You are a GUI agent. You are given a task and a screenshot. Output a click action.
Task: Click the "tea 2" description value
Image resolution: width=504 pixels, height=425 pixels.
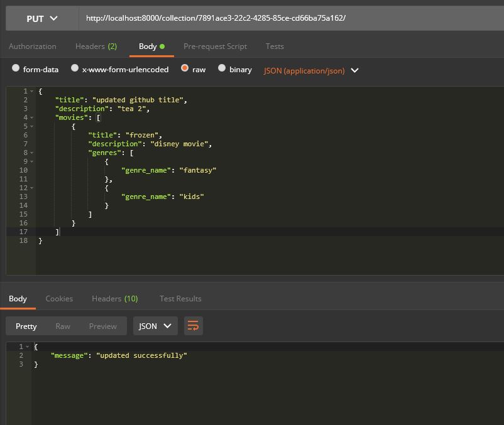[131, 109]
